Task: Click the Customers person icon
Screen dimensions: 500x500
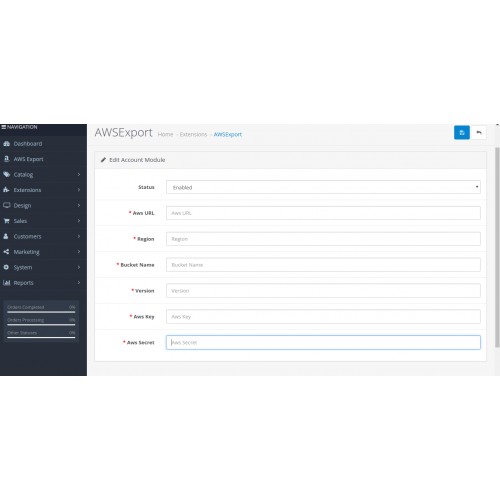Action: (x=6, y=236)
